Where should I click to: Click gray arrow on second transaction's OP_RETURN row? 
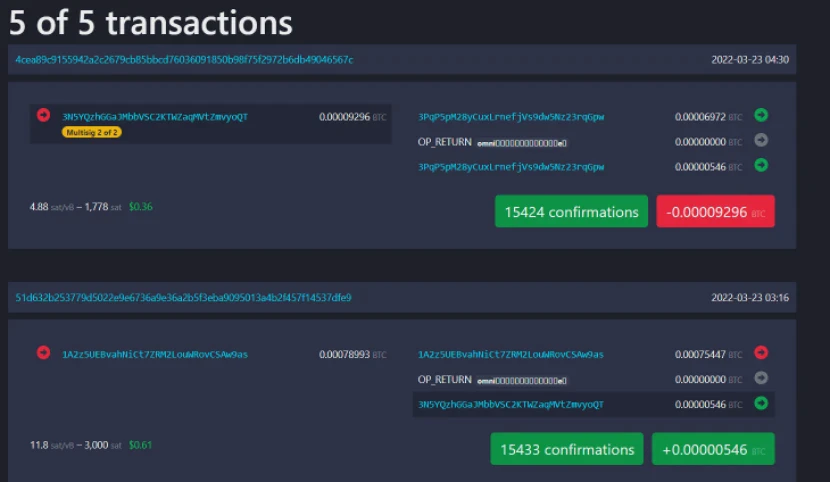tap(761, 379)
